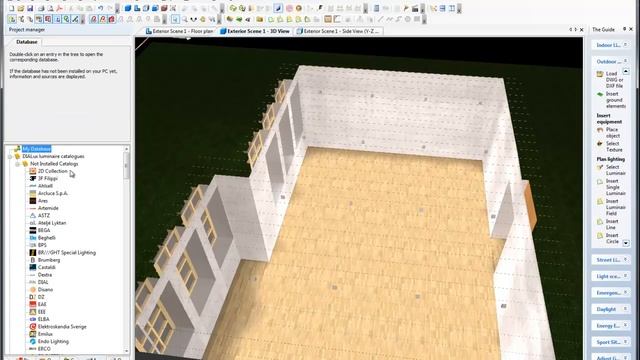640x360 pixels.
Task: Click the Load DWG or DXF file icon
Action: coord(600,74)
